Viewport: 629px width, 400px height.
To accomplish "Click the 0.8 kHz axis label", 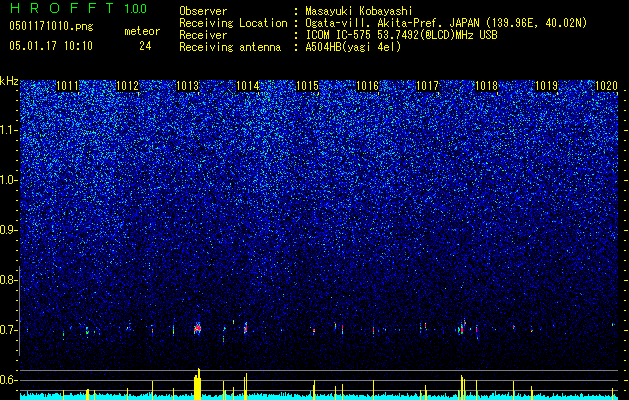I will pos(9,280).
